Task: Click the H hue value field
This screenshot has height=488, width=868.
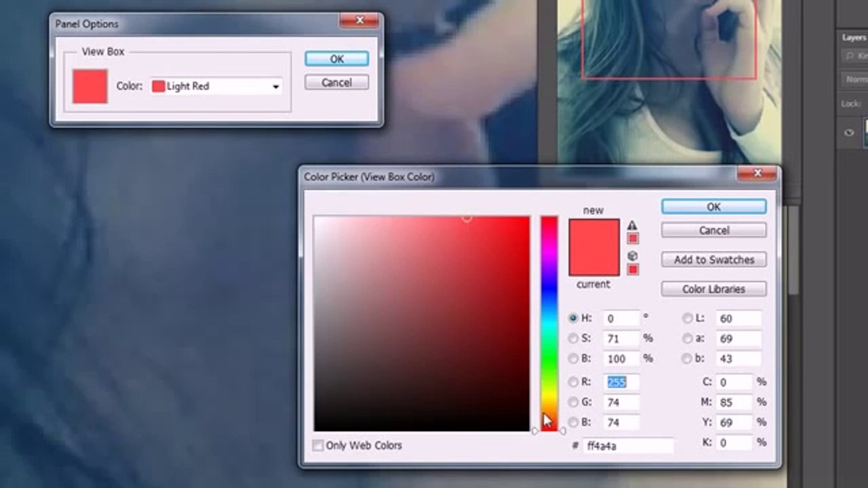Action: click(622, 318)
